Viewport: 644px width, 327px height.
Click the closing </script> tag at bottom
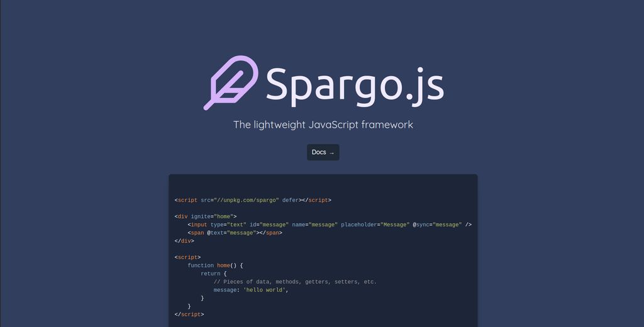[189, 314]
